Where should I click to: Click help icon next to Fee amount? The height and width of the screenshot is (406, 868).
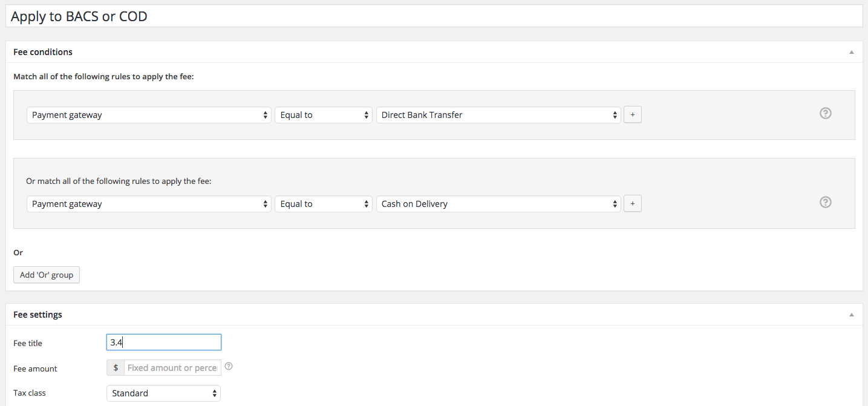point(229,366)
